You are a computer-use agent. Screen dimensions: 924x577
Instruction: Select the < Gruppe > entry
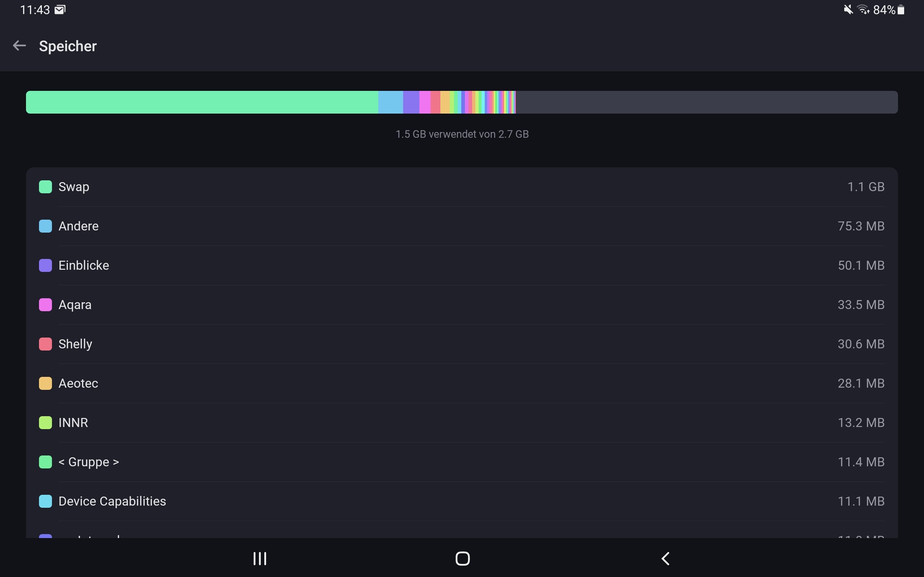point(462,462)
